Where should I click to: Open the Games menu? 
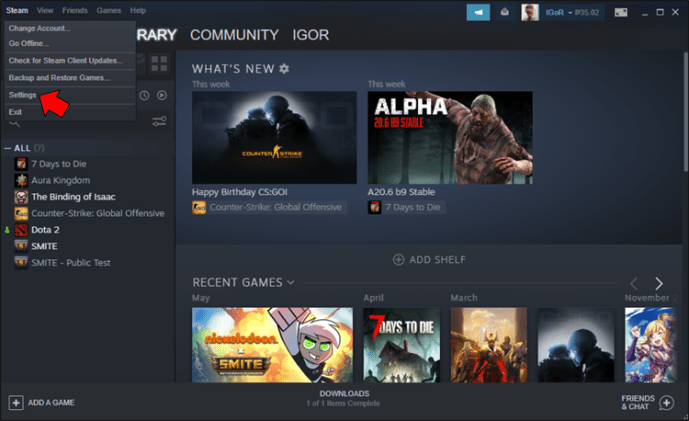(109, 10)
